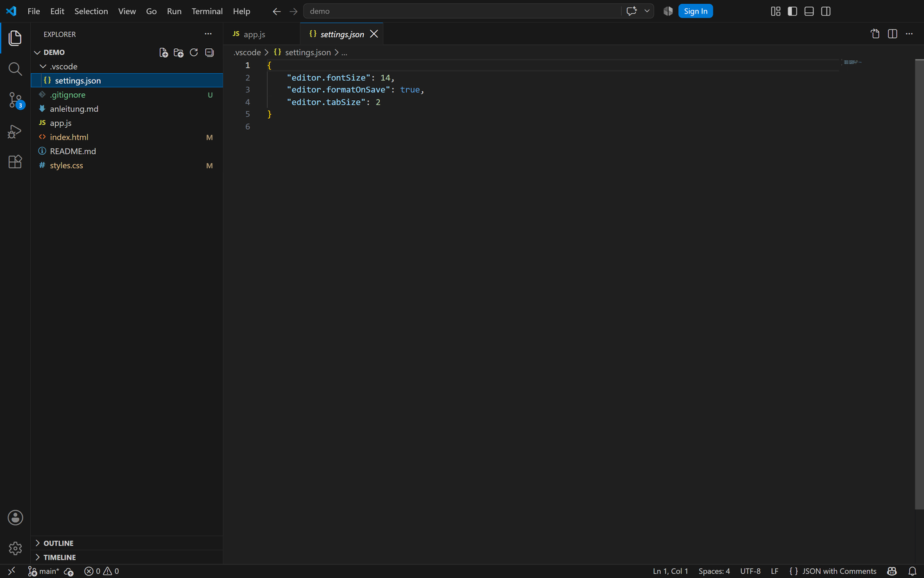
Task: Open the Copilot chat icon in title bar
Action: (631, 11)
